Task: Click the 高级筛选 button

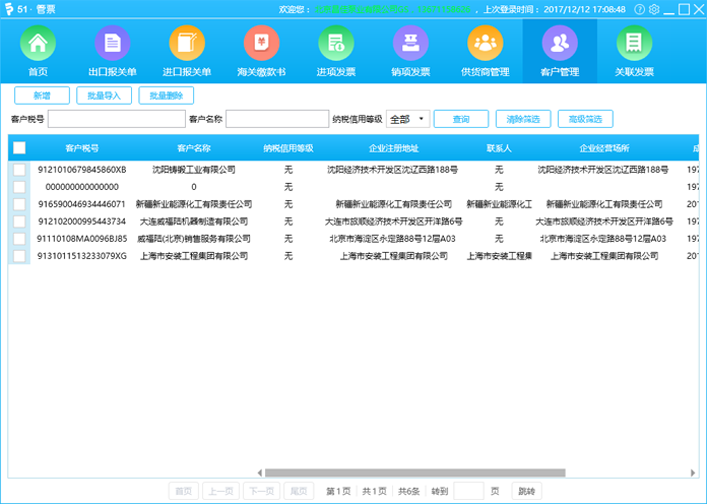Action: point(585,119)
